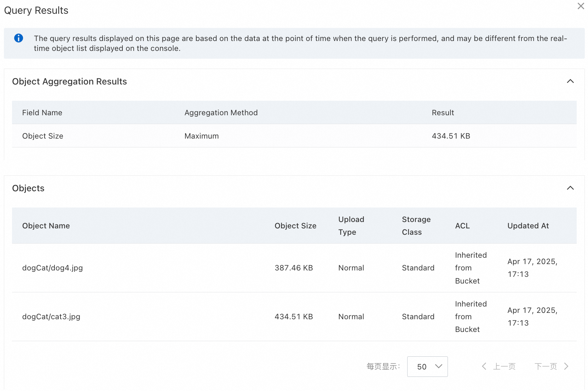The width and height of the screenshot is (588, 391).
Task: Select the dogCat/dog4.jpg object name
Action: (52, 268)
